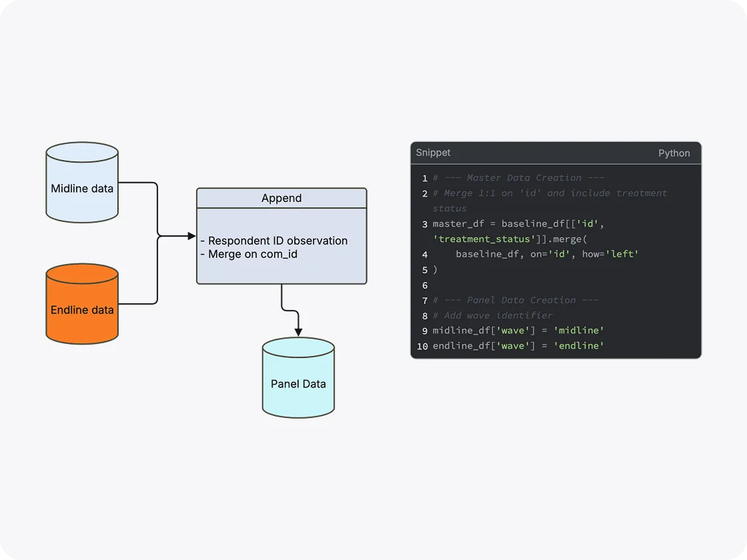This screenshot has width=747, height=560.
Task: Click the Append header bar
Action: coord(281,198)
